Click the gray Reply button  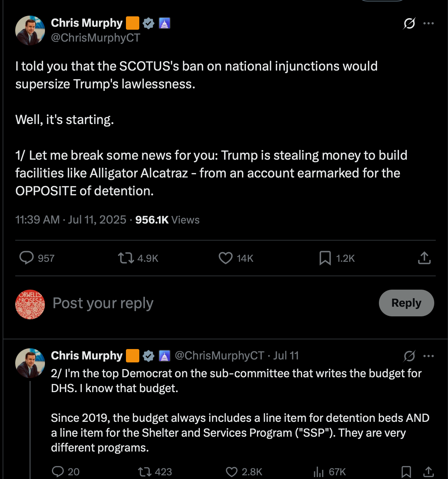click(x=406, y=303)
